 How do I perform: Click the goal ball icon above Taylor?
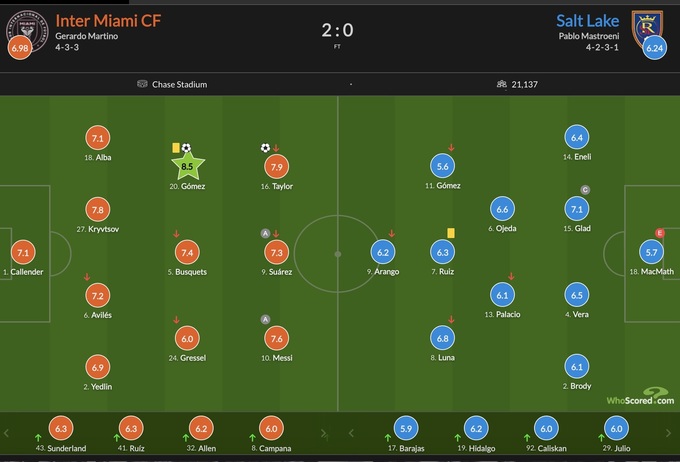[x=265, y=148]
